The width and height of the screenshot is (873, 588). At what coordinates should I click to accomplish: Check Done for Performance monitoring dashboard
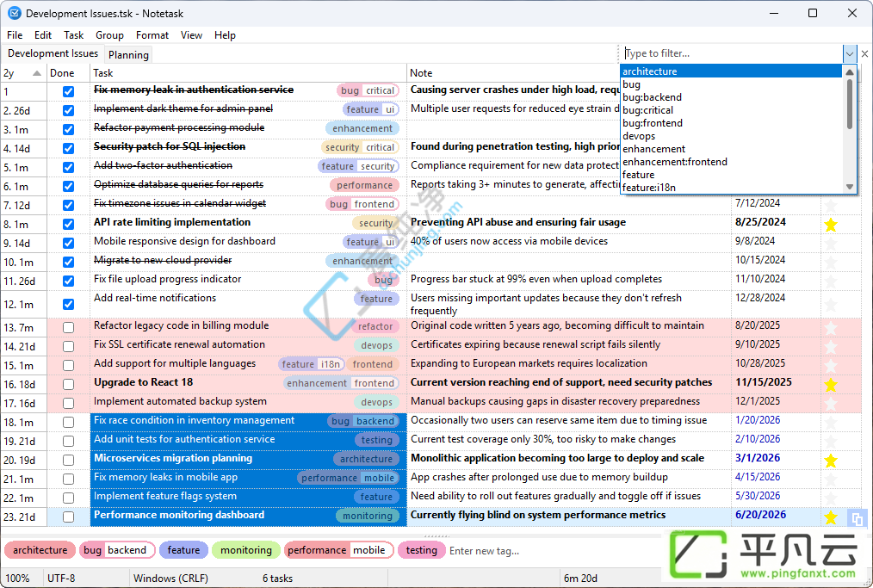tap(69, 517)
